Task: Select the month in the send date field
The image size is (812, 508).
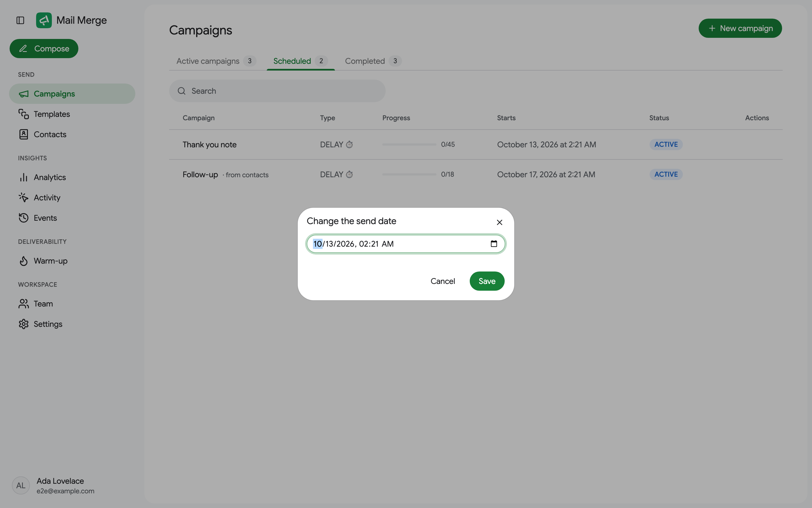Action: click(317, 244)
